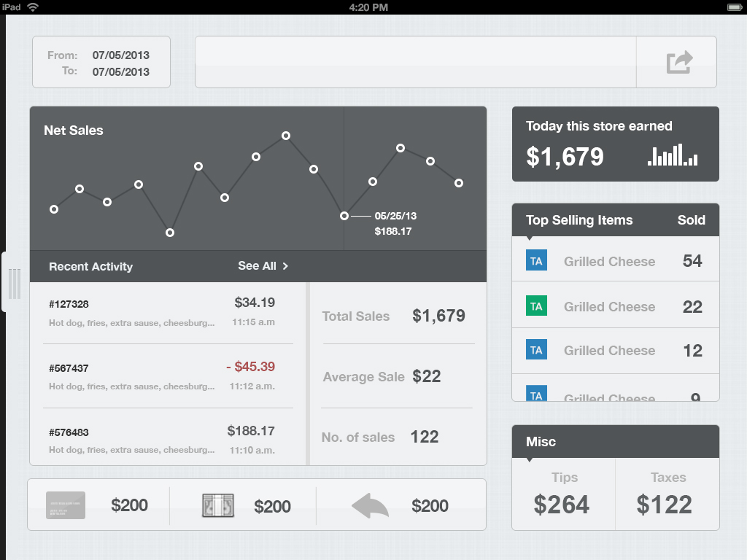Viewport: 747px width, 560px height.
Task: Tap the empty search field at top
Action: click(415, 62)
